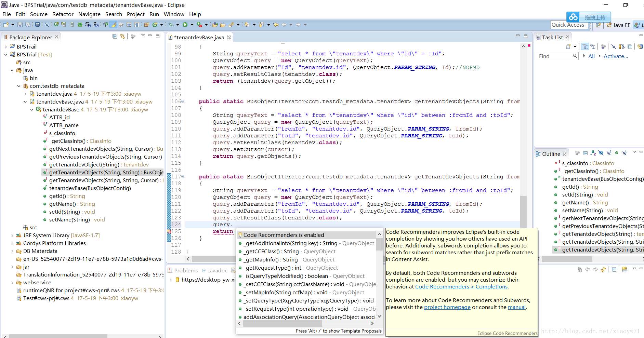Screen dimensions: 644x338
Task: Open the File menu
Action: (x=6, y=14)
